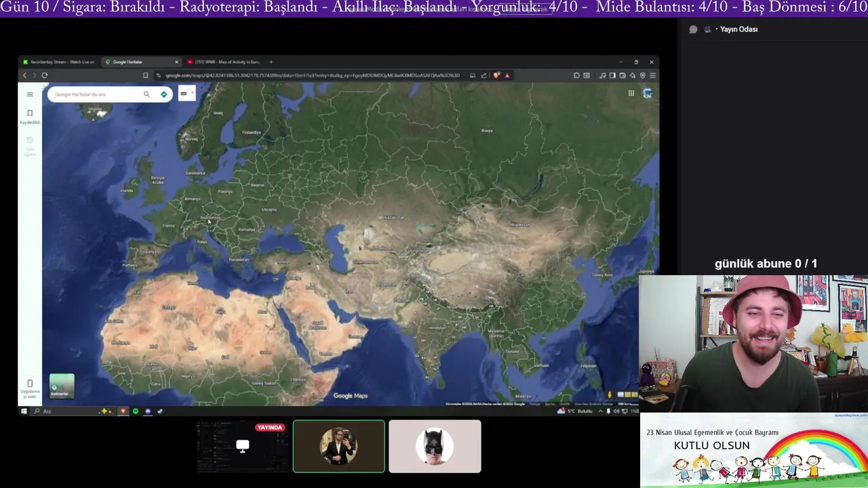Open the Leo AI sparkle icon
This screenshot has height=488, width=868.
pyautogui.click(x=633, y=75)
